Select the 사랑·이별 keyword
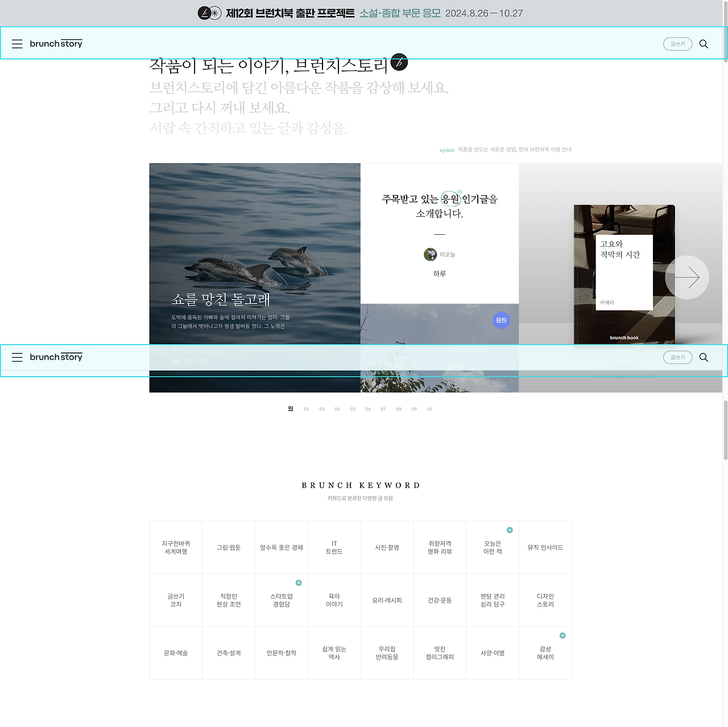 pos(493,653)
